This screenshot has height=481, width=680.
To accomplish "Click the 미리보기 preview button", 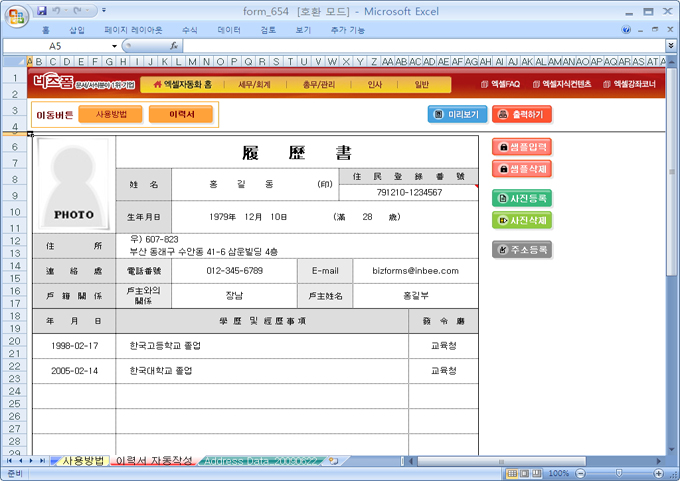I will (x=457, y=114).
